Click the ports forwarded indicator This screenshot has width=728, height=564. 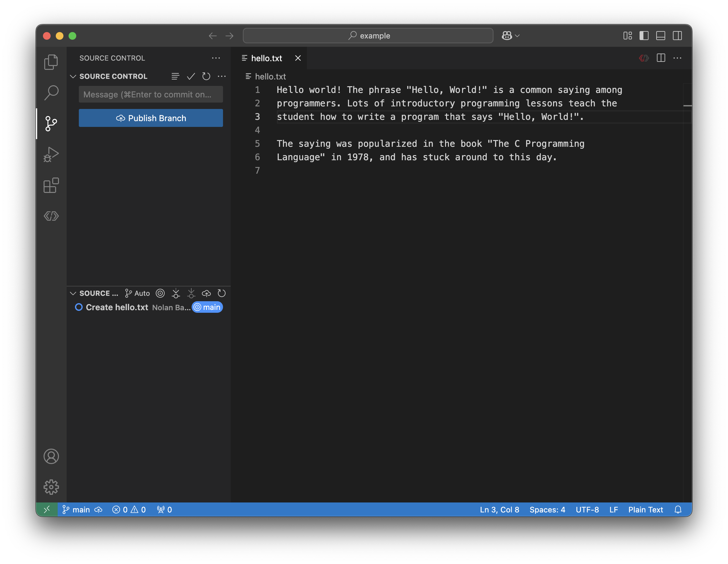pos(164,510)
